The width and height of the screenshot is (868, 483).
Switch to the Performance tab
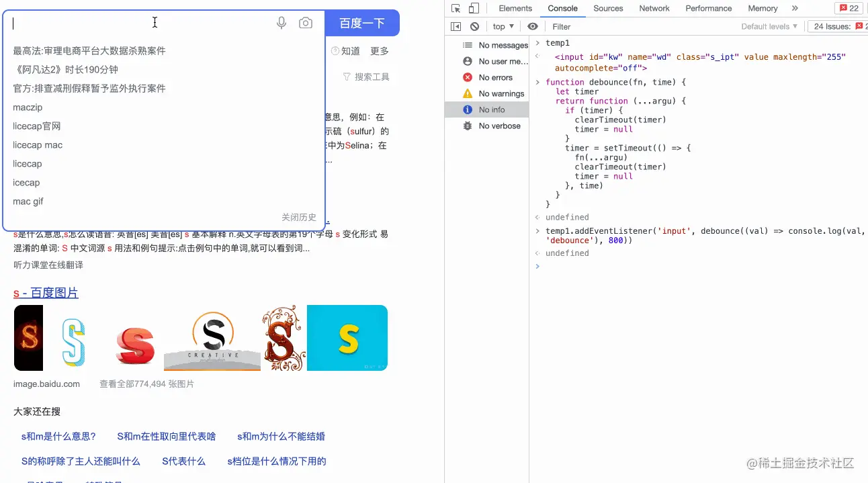709,8
